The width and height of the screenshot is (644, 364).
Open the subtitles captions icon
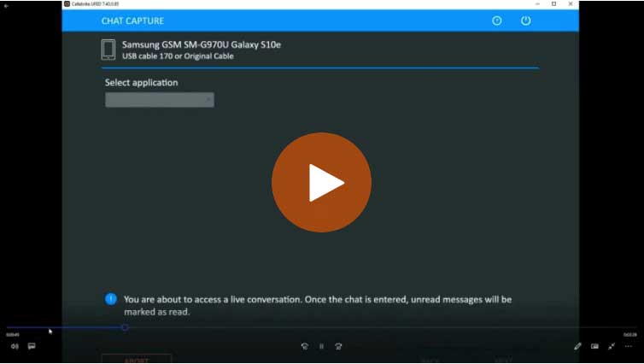coord(32,346)
